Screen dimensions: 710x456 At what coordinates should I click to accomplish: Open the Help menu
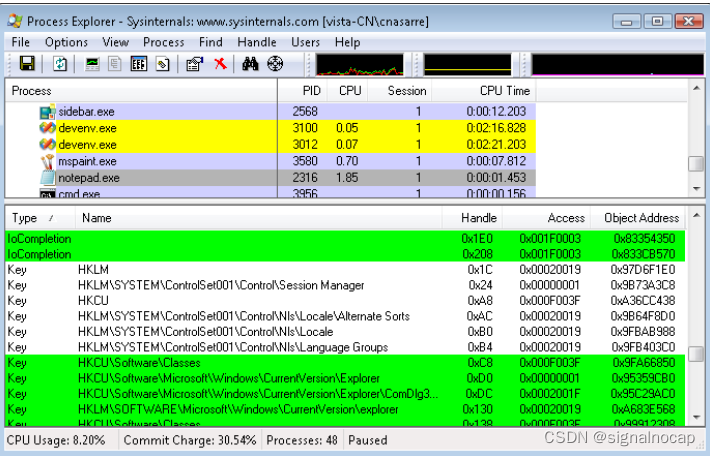point(347,42)
